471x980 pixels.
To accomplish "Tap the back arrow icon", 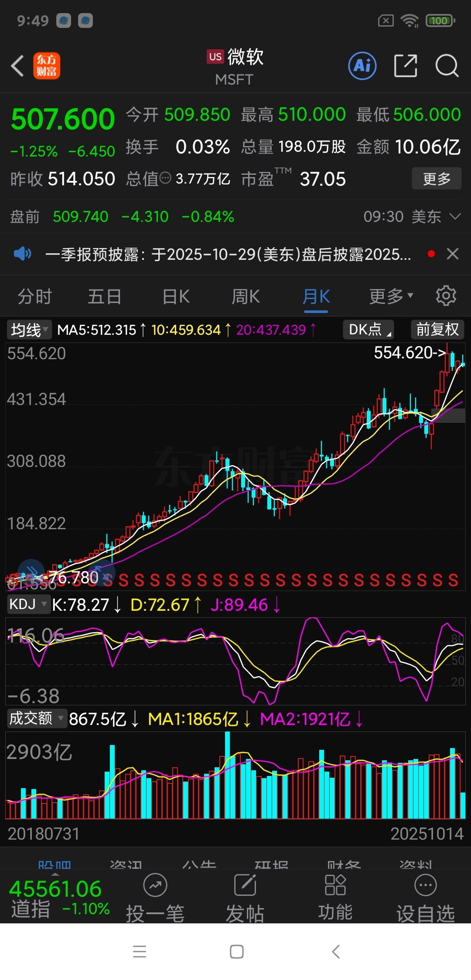I will [17, 66].
